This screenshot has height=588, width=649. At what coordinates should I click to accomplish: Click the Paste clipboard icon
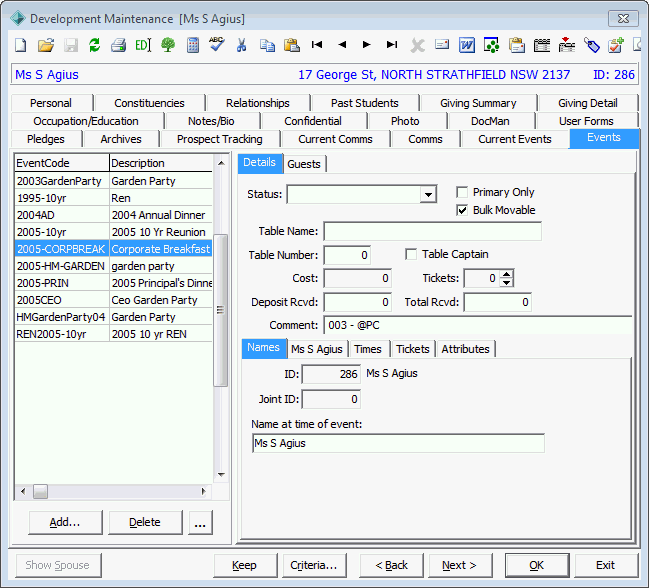pos(292,45)
